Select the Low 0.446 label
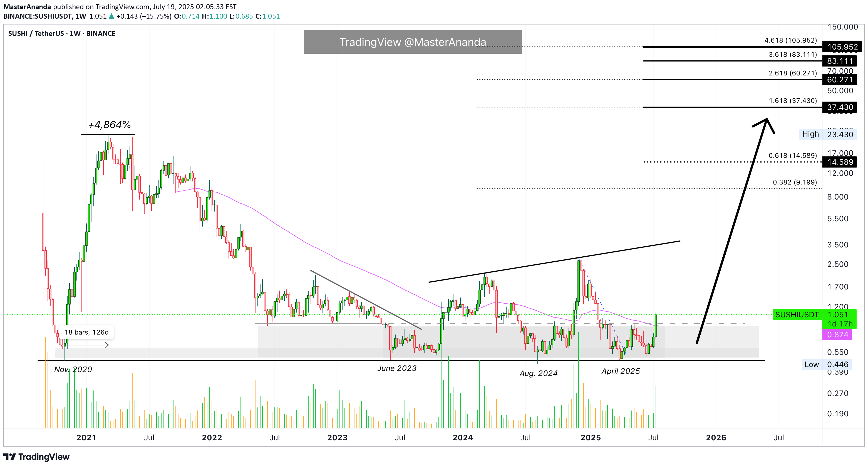 tap(827, 365)
